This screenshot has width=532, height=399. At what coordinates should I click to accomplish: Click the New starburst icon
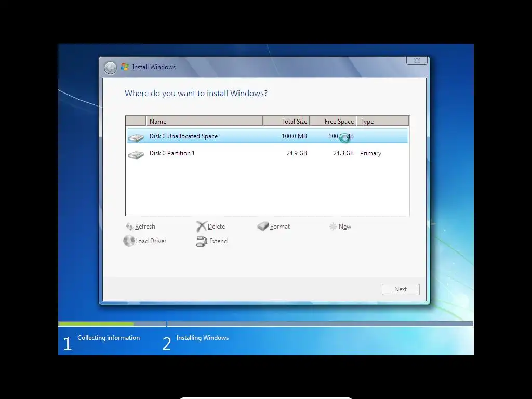[x=333, y=227]
